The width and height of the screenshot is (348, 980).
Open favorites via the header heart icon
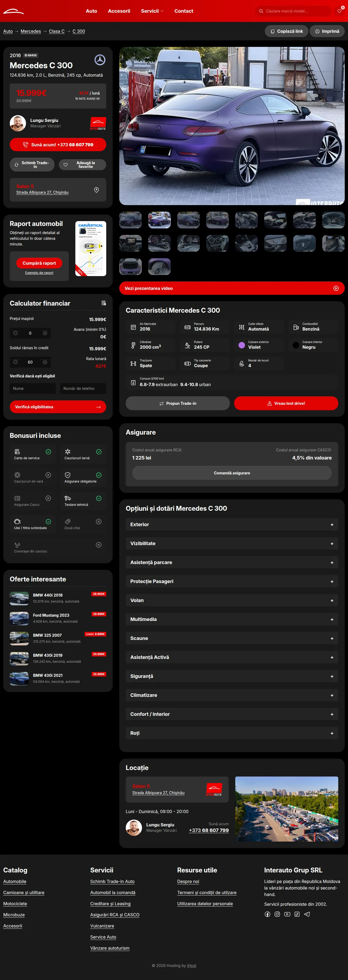[340, 11]
